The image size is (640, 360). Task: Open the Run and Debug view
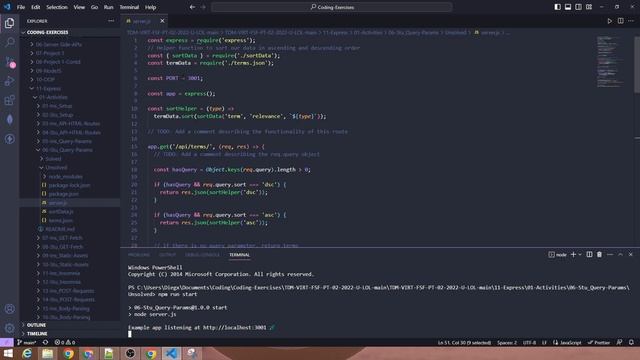click(x=9, y=81)
